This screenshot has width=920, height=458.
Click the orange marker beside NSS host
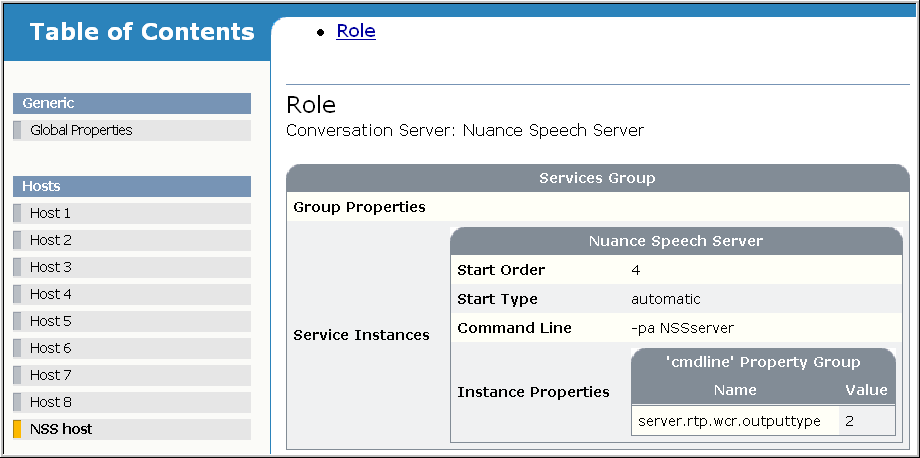point(17,429)
